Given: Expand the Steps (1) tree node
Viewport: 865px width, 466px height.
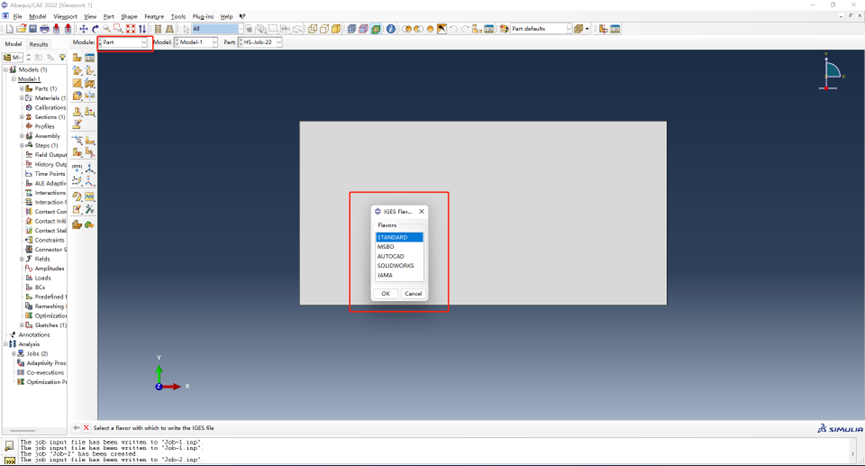Looking at the screenshot, I should pos(22,145).
